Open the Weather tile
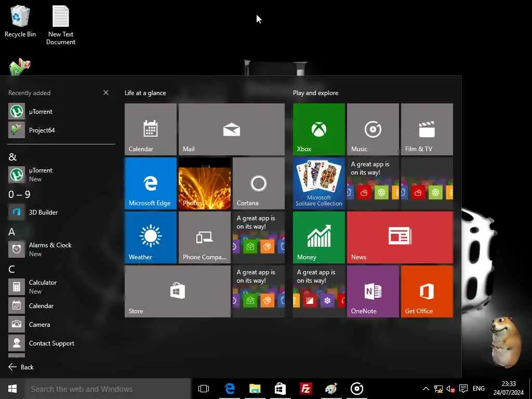 tap(151, 237)
